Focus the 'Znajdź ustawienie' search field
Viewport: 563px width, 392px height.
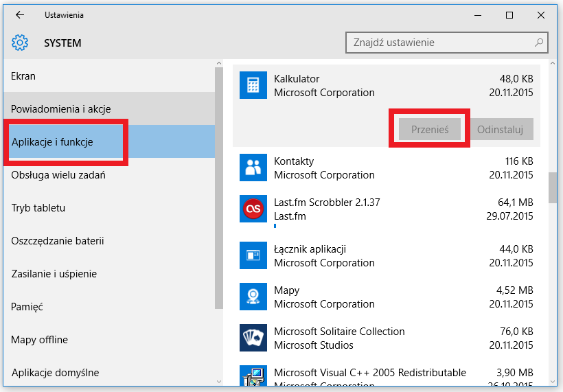point(447,43)
